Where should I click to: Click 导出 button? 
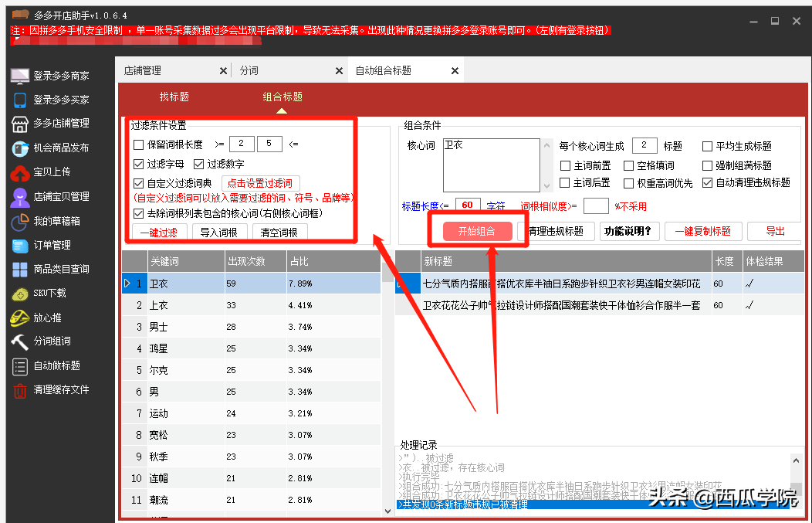[x=775, y=231]
